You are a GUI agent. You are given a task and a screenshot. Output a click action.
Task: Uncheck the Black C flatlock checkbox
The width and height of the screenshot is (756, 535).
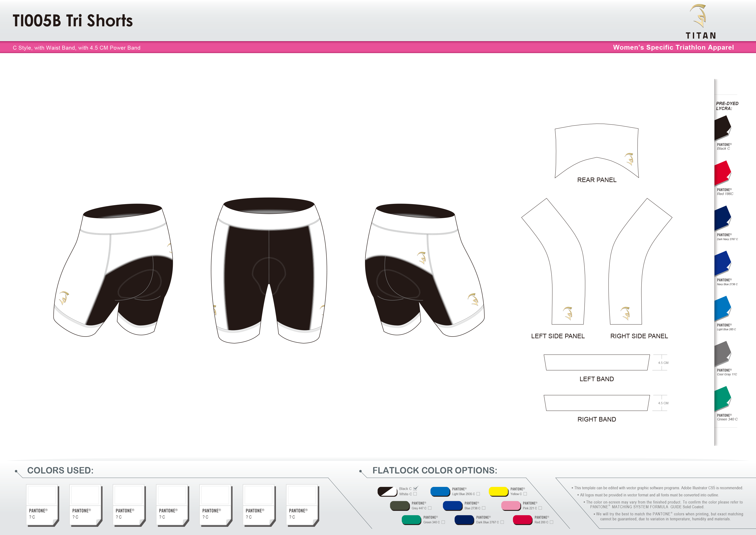pyautogui.click(x=415, y=489)
